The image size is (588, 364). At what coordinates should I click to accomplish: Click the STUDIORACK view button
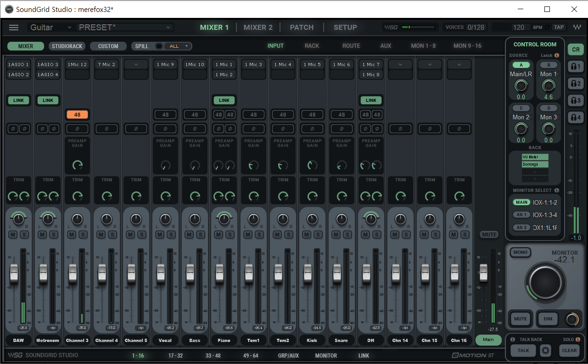(x=67, y=46)
